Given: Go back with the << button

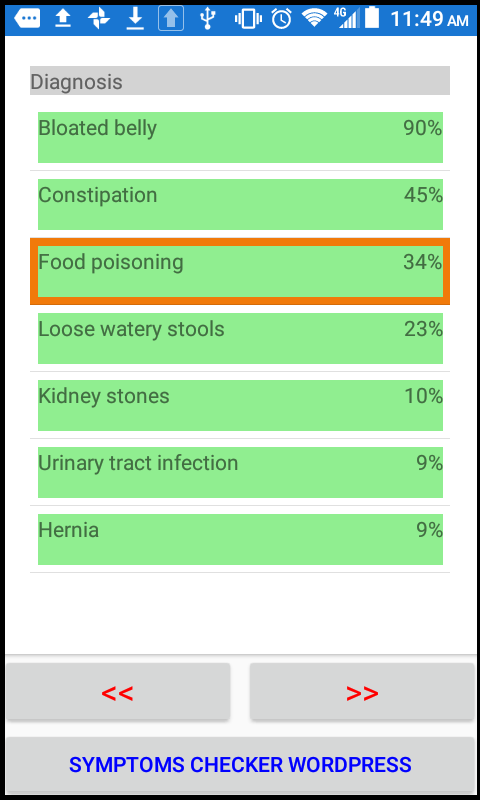Looking at the screenshot, I should 118,692.
